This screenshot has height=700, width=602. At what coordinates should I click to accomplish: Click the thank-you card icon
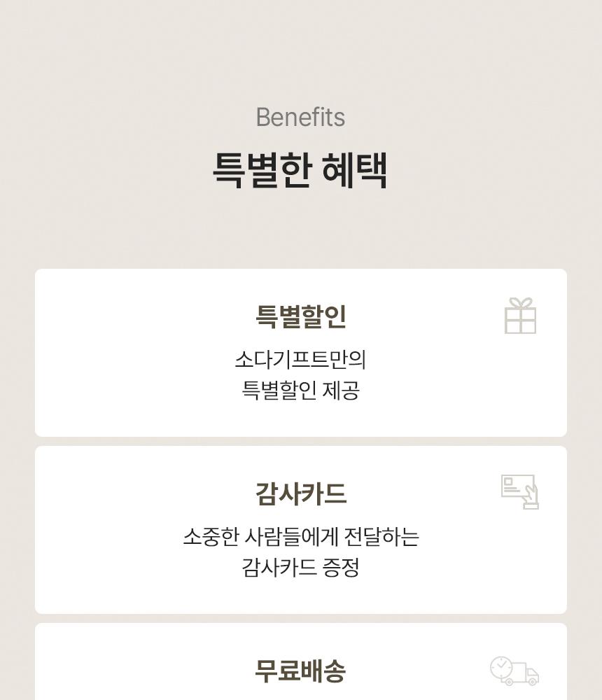519,491
